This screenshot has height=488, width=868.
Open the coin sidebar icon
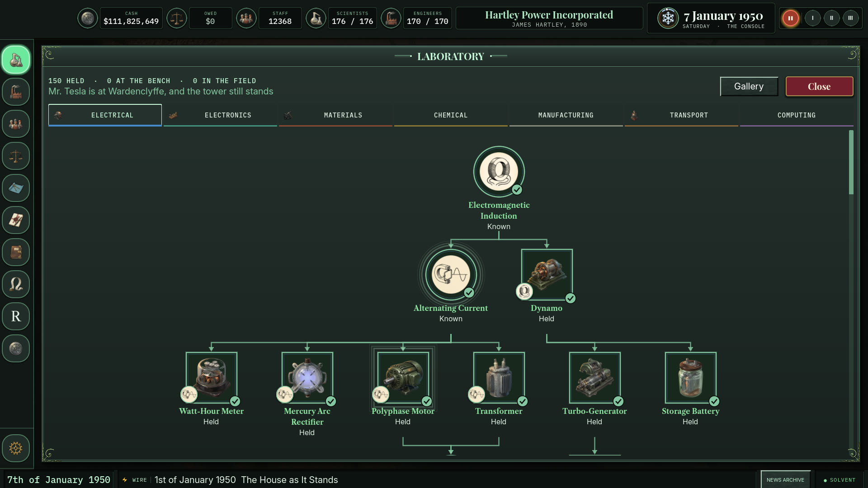tap(16, 348)
